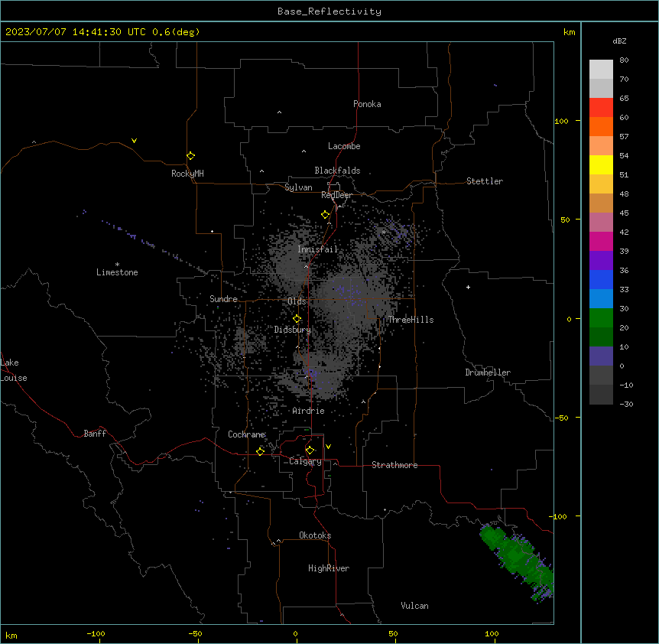
Task: Click the Base_Reflectivity title
Action: (x=329, y=11)
